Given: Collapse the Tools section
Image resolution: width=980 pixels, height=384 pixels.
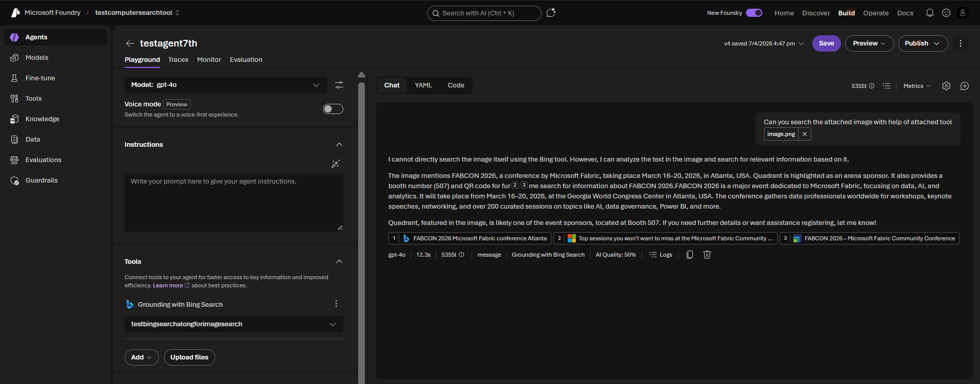Looking at the screenshot, I should point(339,262).
